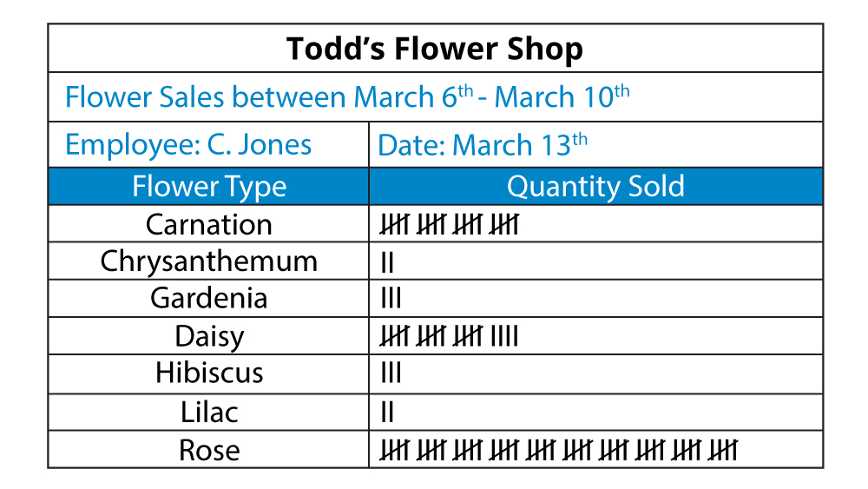Select the Gardenia tally marks

pyautogui.click(x=391, y=300)
